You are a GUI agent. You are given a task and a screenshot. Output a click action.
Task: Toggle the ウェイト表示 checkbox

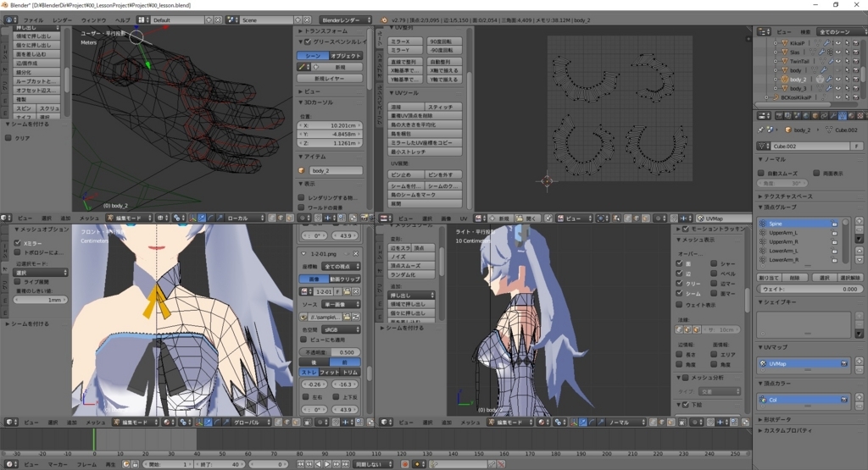[679, 304]
